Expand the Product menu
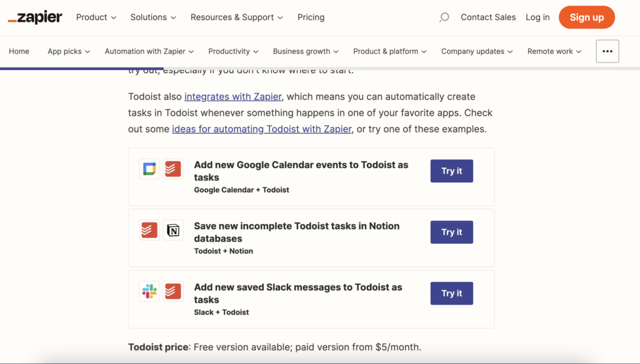The image size is (640, 364). (x=96, y=17)
